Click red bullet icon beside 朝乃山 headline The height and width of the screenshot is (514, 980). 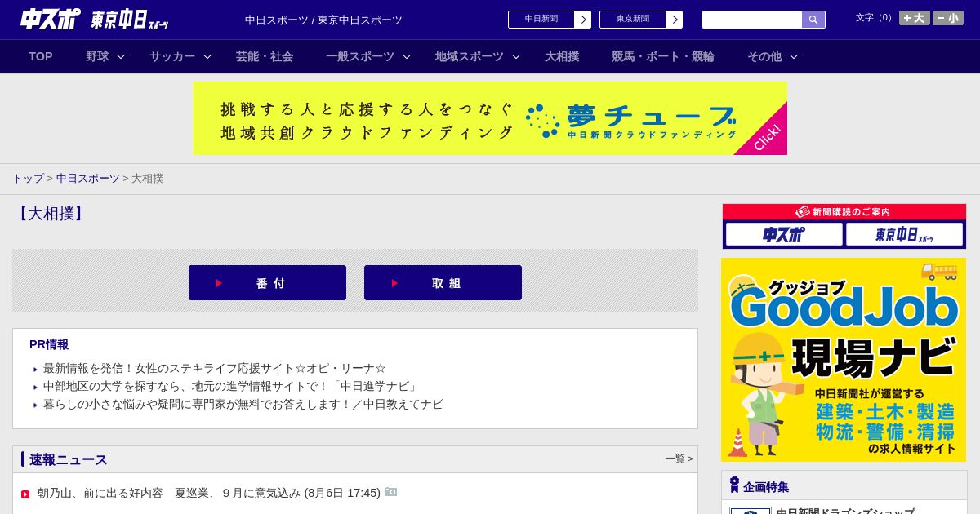25,494
